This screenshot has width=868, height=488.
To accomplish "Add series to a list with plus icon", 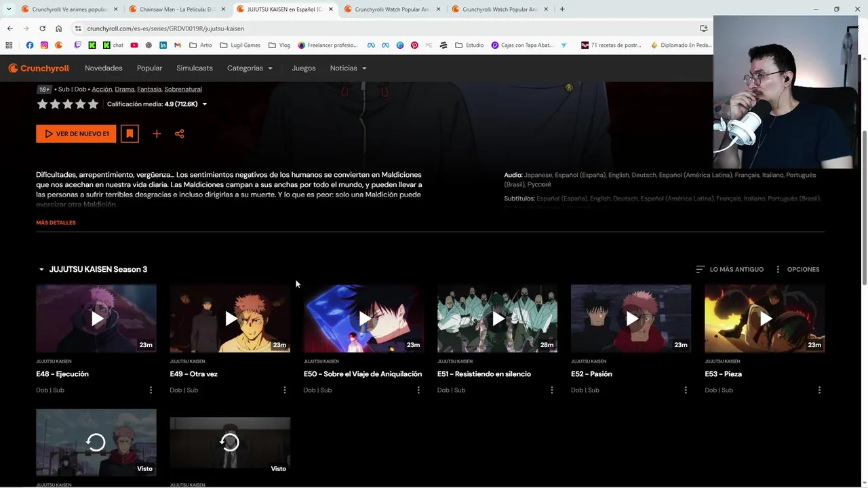I will pyautogui.click(x=157, y=134).
